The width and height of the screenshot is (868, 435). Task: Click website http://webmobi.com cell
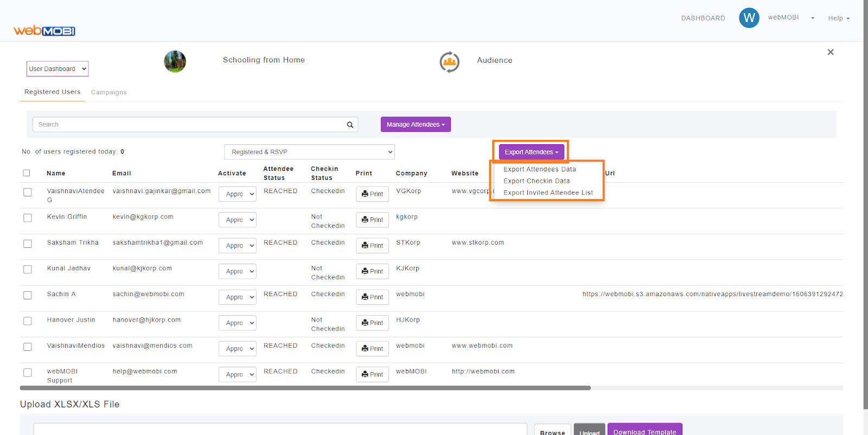483,372
